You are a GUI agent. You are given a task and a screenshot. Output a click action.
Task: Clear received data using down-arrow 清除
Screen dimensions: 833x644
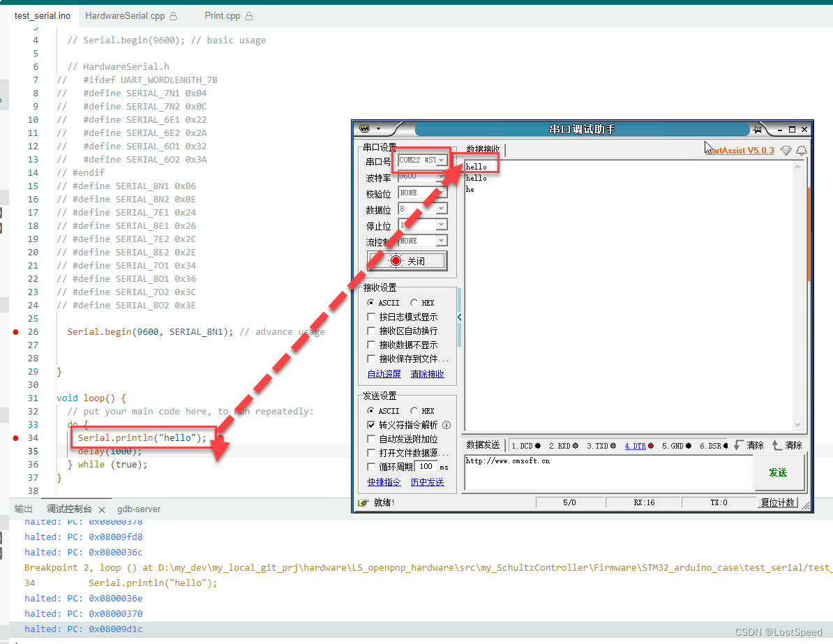point(749,445)
